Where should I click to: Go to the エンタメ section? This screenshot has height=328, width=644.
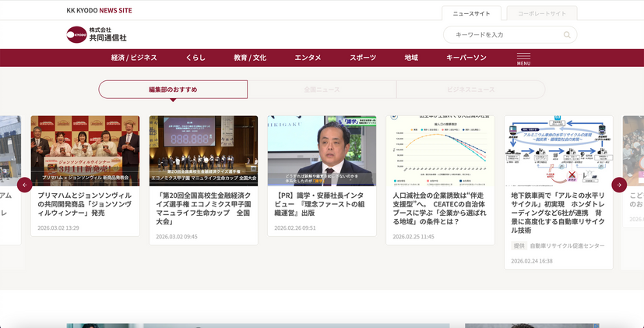point(308,58)
